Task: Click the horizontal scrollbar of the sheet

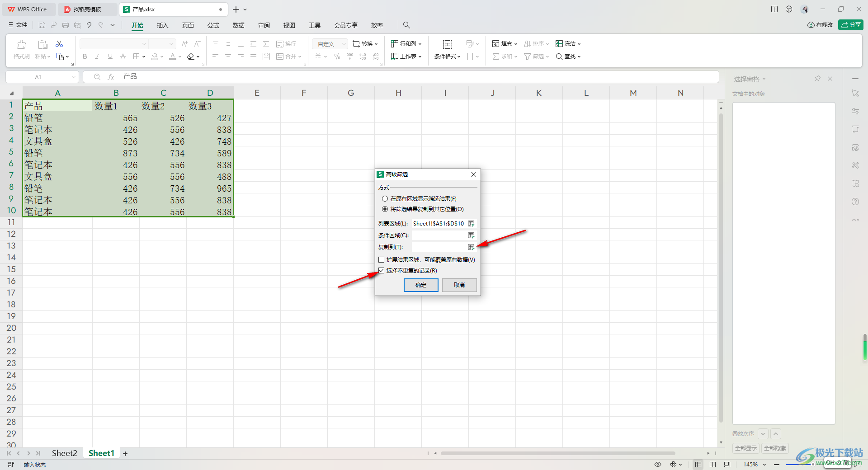Action: pos(558,453)
